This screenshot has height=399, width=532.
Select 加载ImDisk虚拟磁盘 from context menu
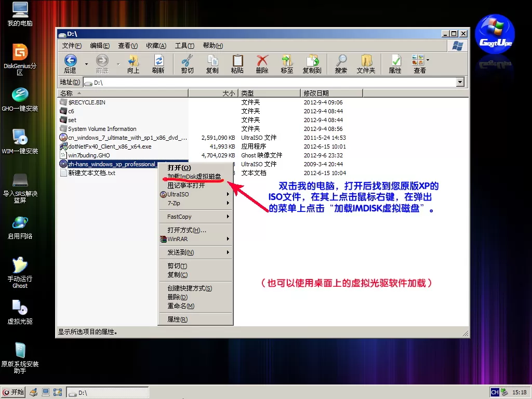(x=195, y=177)
